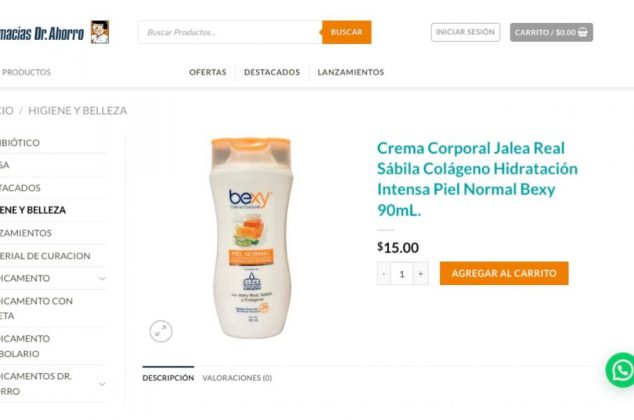Click the Iniciar Sesión button
Screen dimensions: 634x420
(x=465, y=32)
